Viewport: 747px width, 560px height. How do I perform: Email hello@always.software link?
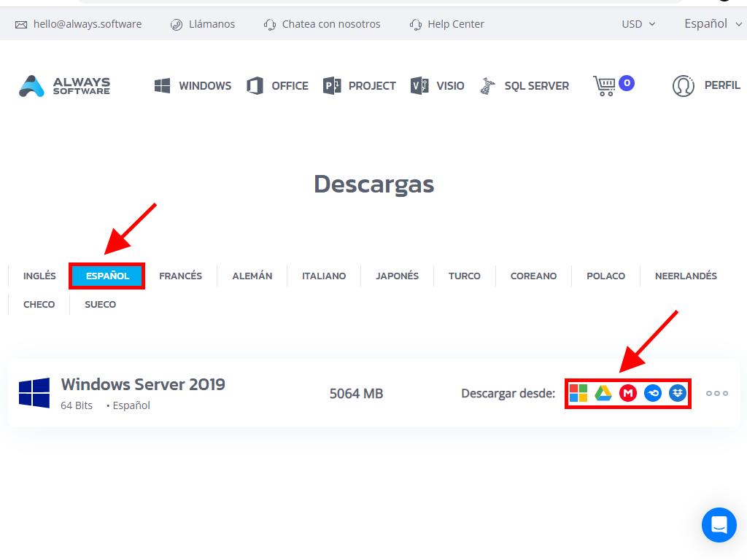[x=78, y=24]
